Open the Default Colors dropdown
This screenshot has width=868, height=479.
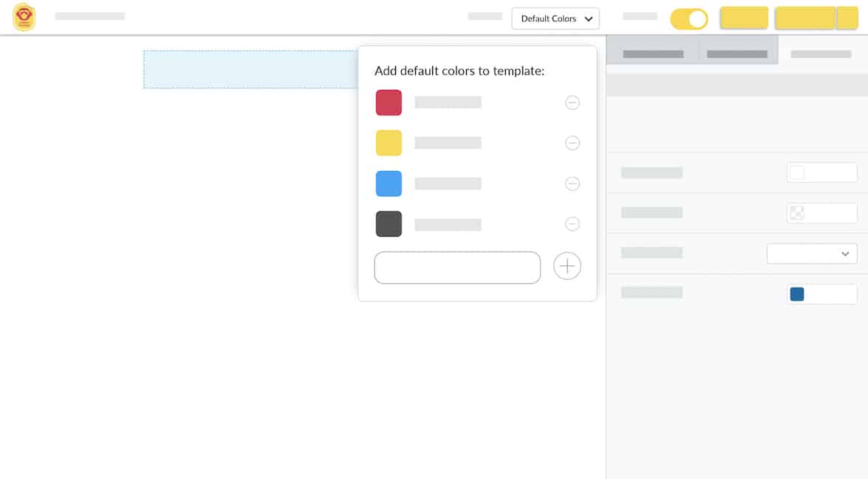click(555, 18)
